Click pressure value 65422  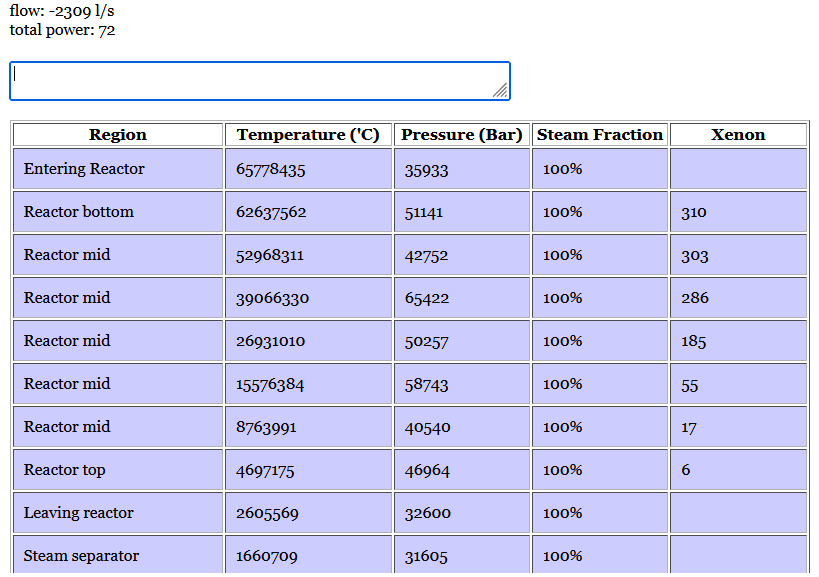tap(427, 298)
